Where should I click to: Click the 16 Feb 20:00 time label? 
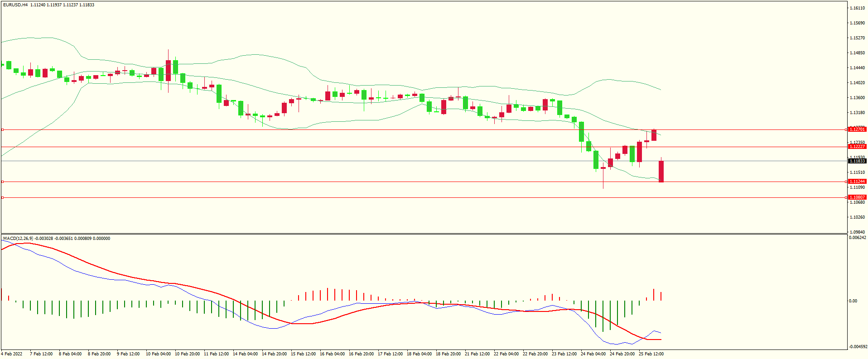click(361, 354)
